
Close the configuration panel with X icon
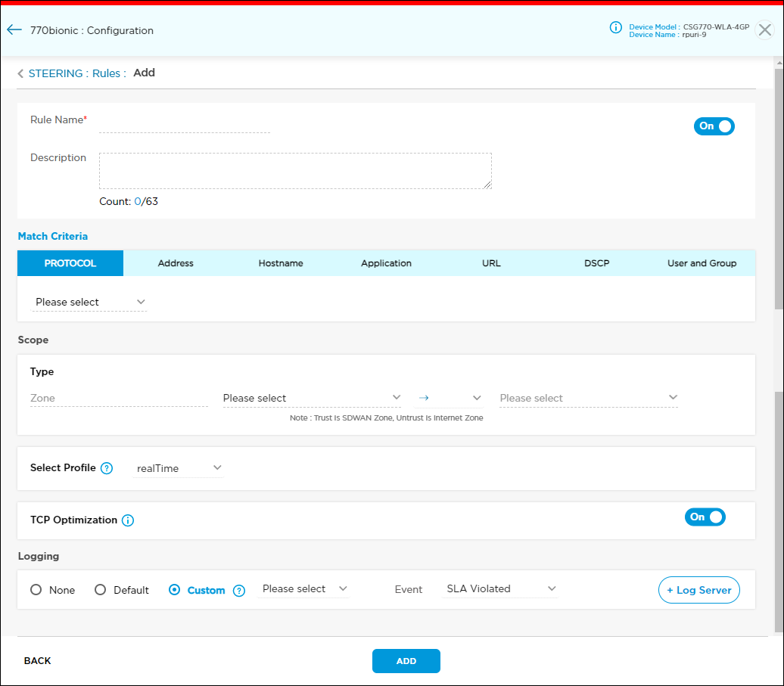coord(765,30)
